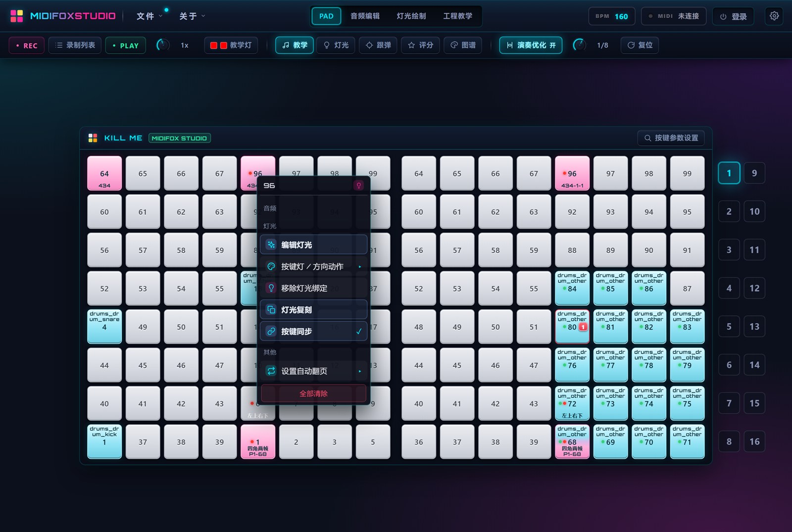Viewport: 792px width, 532px height.
Task: Open the 录制列表 list
Action: pyautogui.click(x=75, y=45)
